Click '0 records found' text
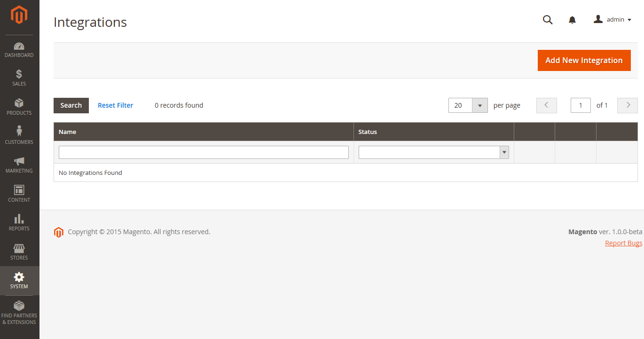Screen dimensions: 644x339 click(179, 105)
